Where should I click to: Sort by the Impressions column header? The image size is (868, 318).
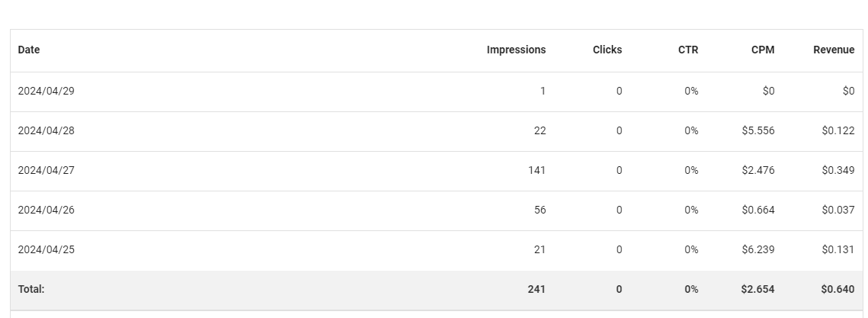(516, 50)
